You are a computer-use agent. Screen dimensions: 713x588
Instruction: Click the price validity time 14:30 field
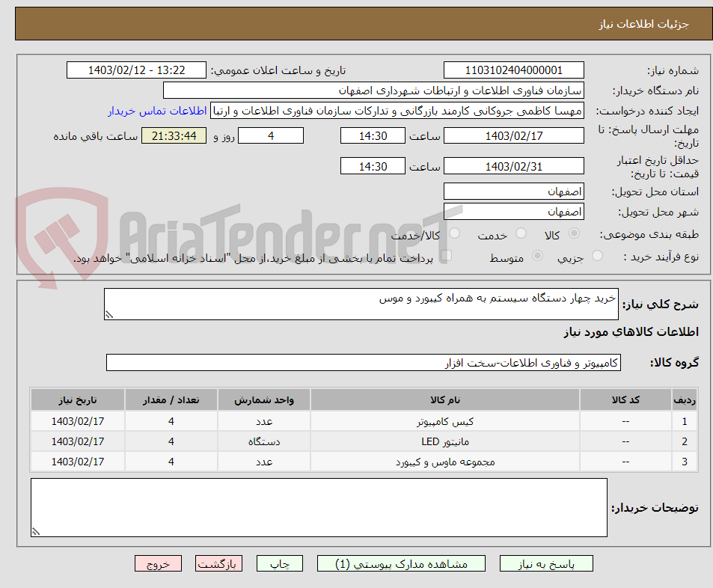373,166
